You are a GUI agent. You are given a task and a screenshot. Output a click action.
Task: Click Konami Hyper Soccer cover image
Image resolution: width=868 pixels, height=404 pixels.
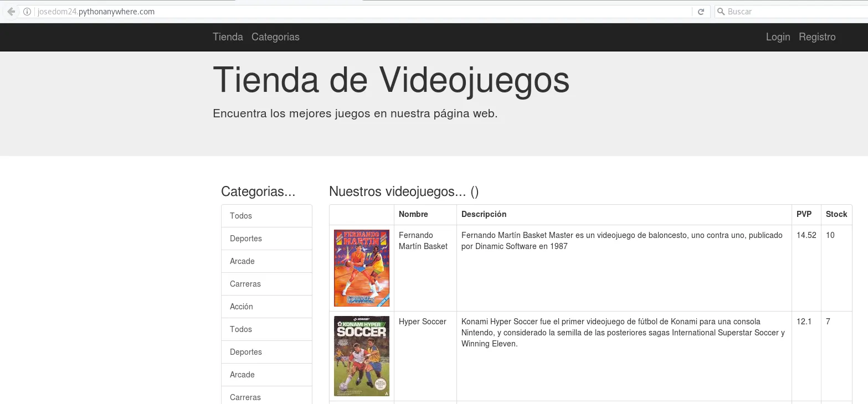coord(362,356)
